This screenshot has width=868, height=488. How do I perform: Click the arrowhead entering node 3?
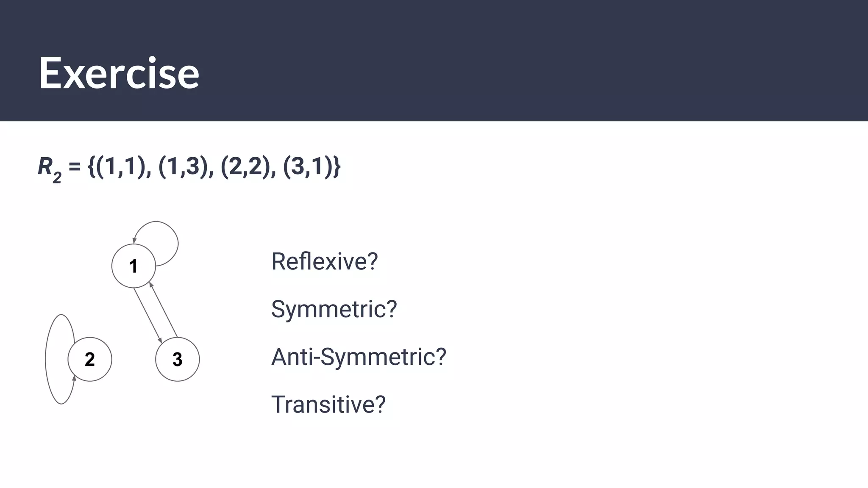[160, 340]
